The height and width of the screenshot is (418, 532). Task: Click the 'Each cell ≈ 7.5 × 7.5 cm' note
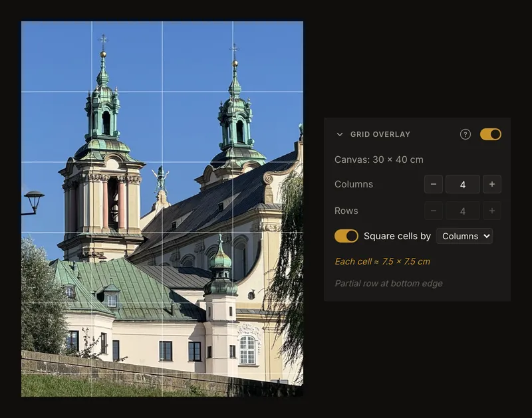click(x=382, y=261)
